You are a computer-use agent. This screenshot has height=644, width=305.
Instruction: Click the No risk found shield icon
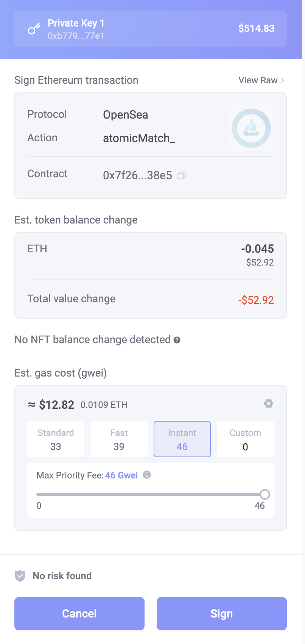click(x=20, y=576)
